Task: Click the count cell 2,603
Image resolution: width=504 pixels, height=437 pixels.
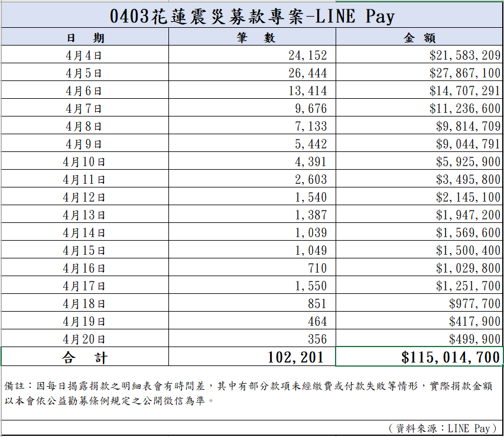Action: tap(252, 178)
